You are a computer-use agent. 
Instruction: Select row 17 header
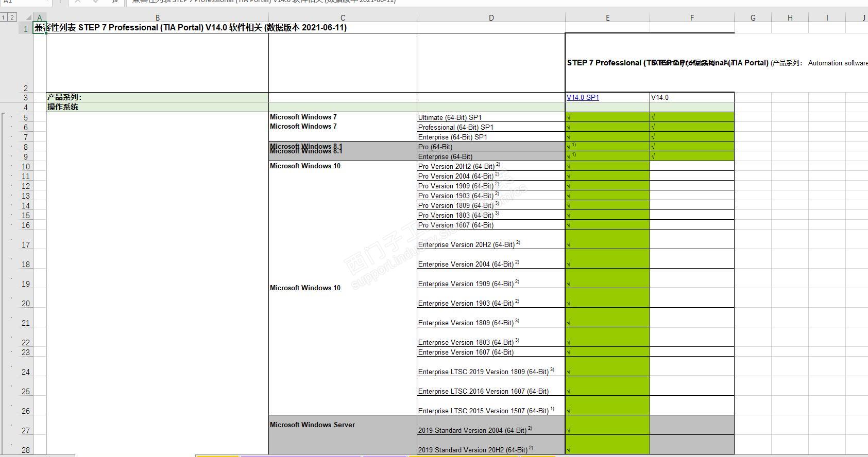[x=25, y=239]
